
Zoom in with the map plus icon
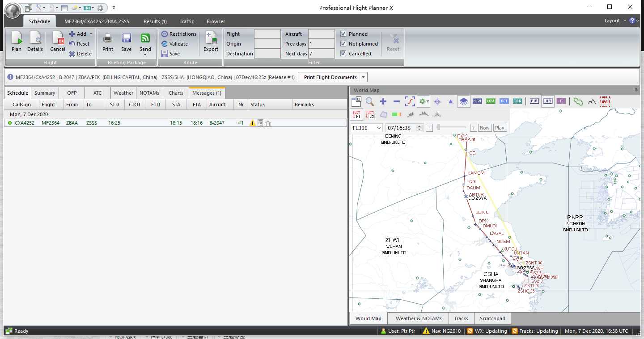383,101
